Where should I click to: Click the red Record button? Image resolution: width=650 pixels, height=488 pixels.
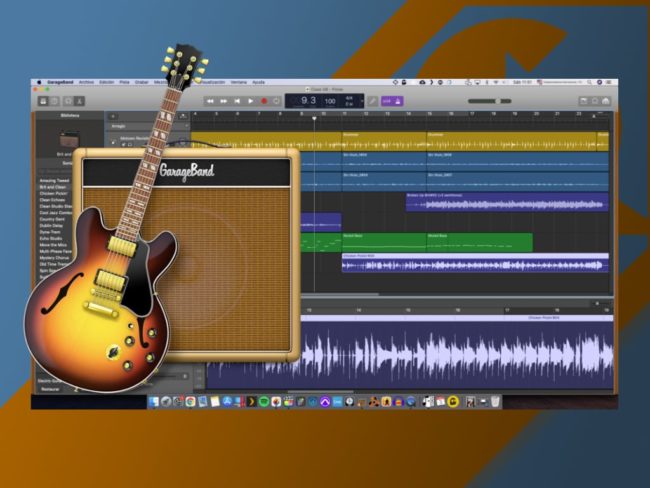coord(264,101)
